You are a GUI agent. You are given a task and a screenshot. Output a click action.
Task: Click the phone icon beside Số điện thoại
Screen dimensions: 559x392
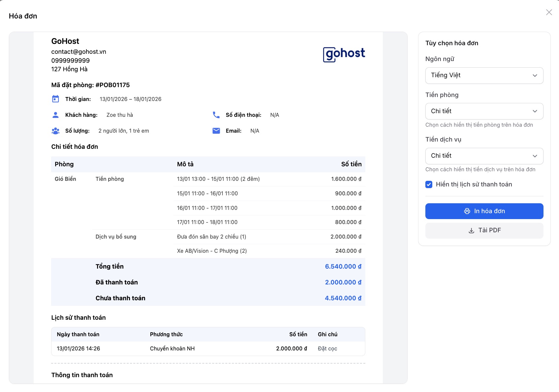coord(216,115)
